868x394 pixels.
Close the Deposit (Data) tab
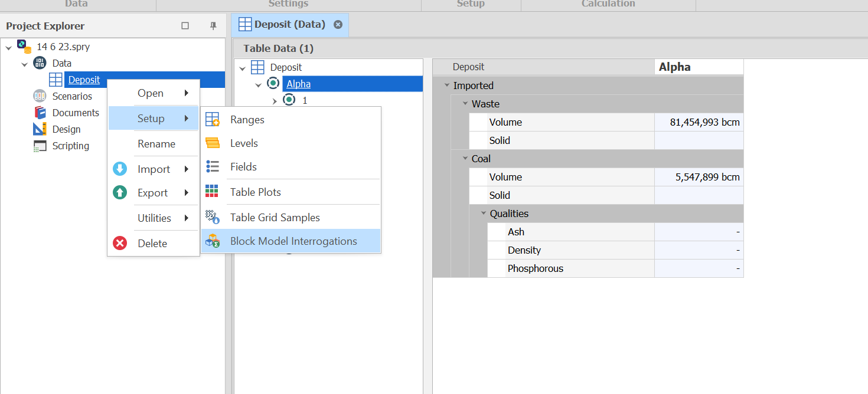click(x=338, y=25)
